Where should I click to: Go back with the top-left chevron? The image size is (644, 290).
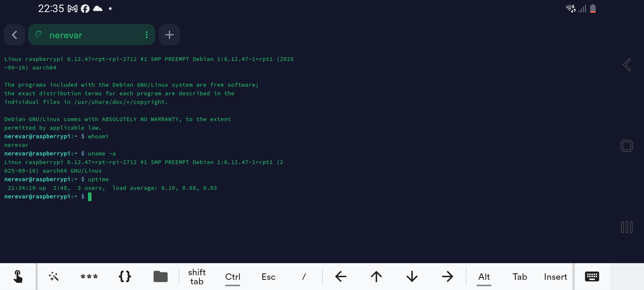coord(14,35)
